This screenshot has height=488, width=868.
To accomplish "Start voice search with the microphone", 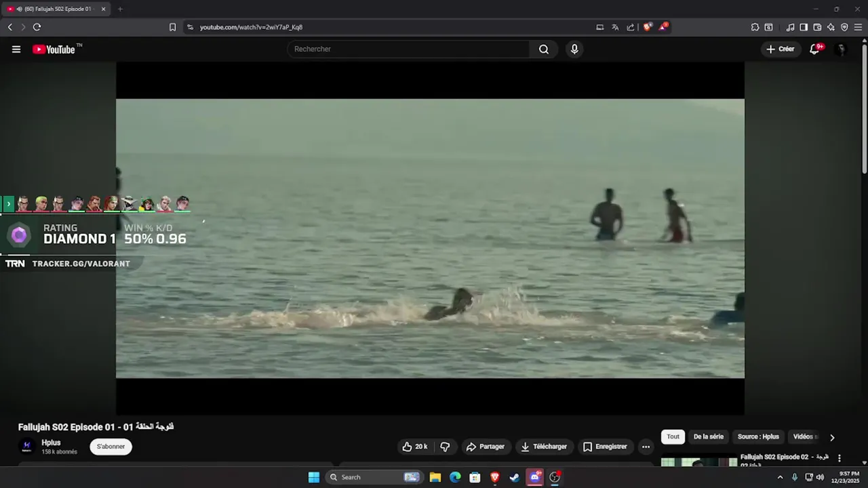I will click(574, 49).
